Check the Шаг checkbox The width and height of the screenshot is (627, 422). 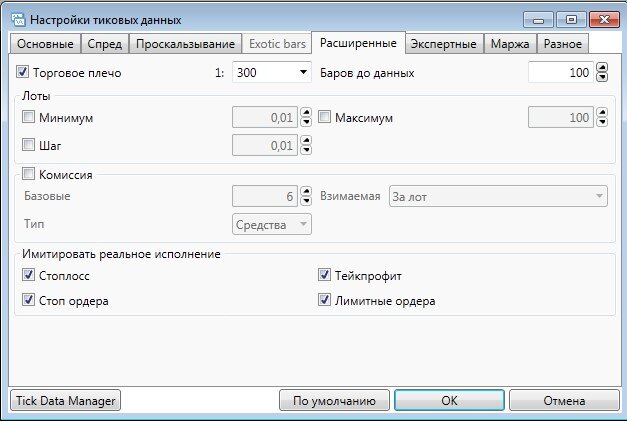tap(28, 144)
